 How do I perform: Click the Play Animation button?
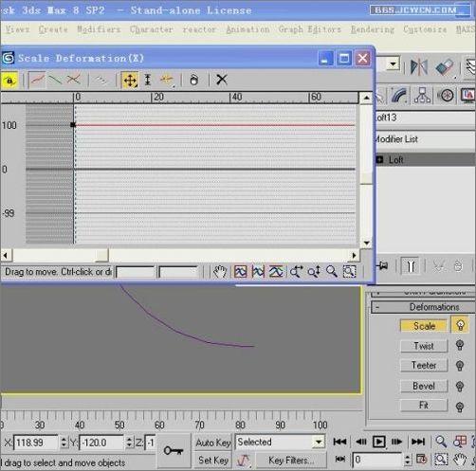click(378, 442)
